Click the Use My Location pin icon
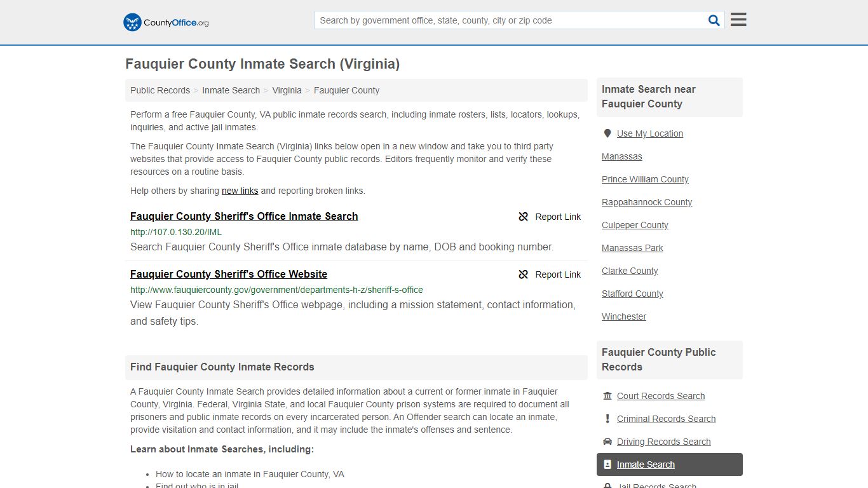 point(607,133)
